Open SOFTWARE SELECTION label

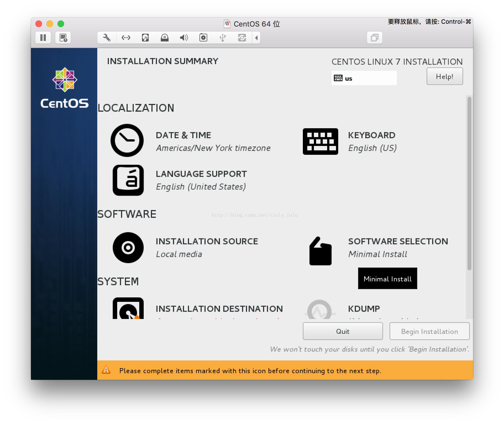coord(398,241)
